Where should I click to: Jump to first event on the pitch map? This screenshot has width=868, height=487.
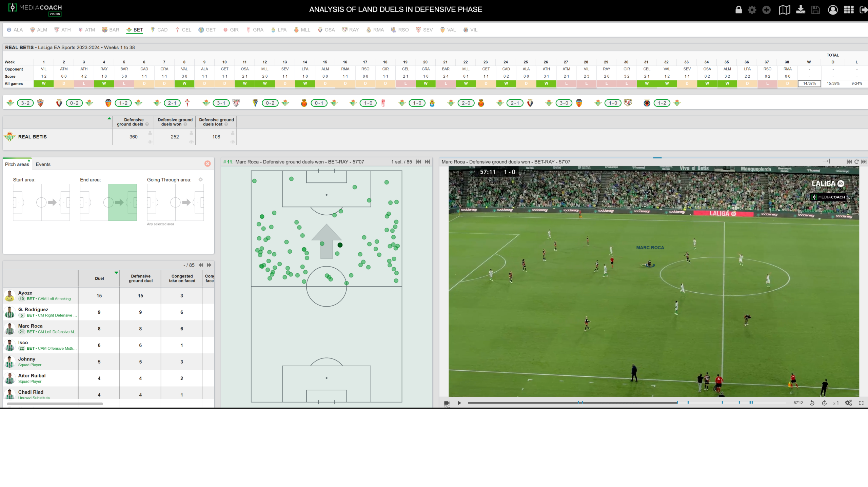pos(418,162)
